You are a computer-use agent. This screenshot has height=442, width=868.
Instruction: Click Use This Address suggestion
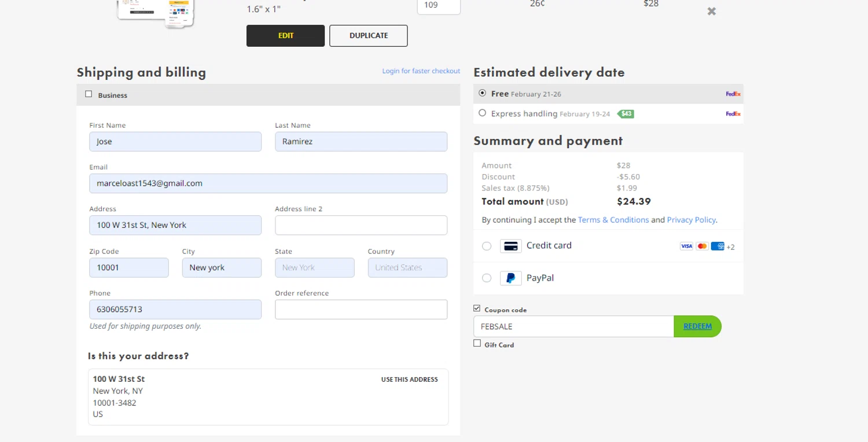[x=409, y=380]
